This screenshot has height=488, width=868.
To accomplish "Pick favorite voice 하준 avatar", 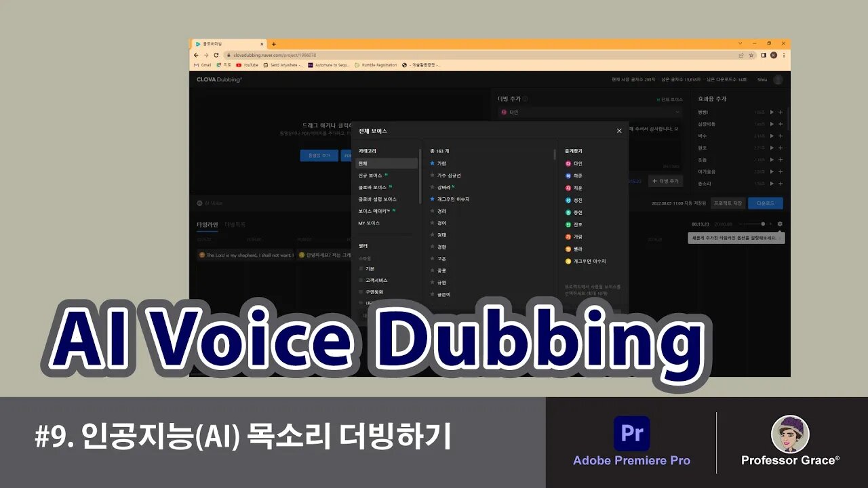I will coord(568,176).
